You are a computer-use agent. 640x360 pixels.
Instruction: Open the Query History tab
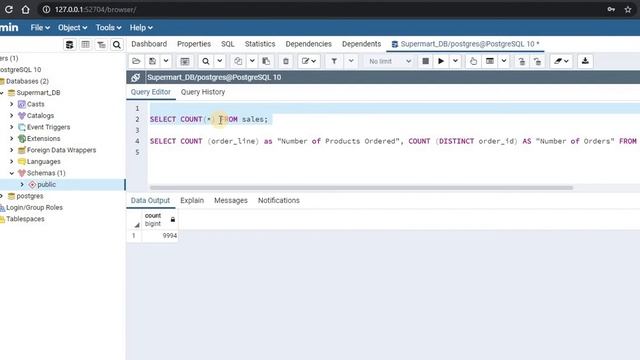pos(203,92)
